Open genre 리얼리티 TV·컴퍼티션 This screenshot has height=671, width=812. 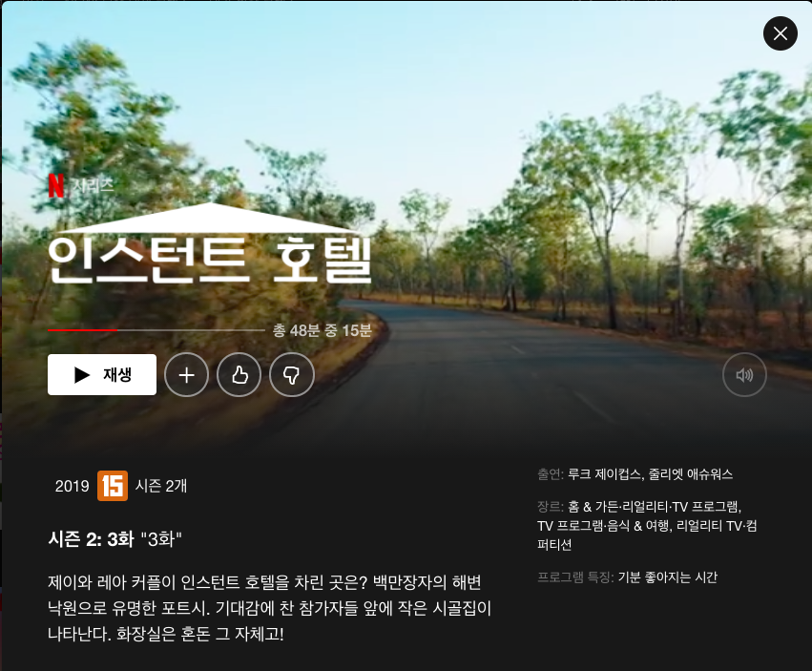click(x=647, y=535)
